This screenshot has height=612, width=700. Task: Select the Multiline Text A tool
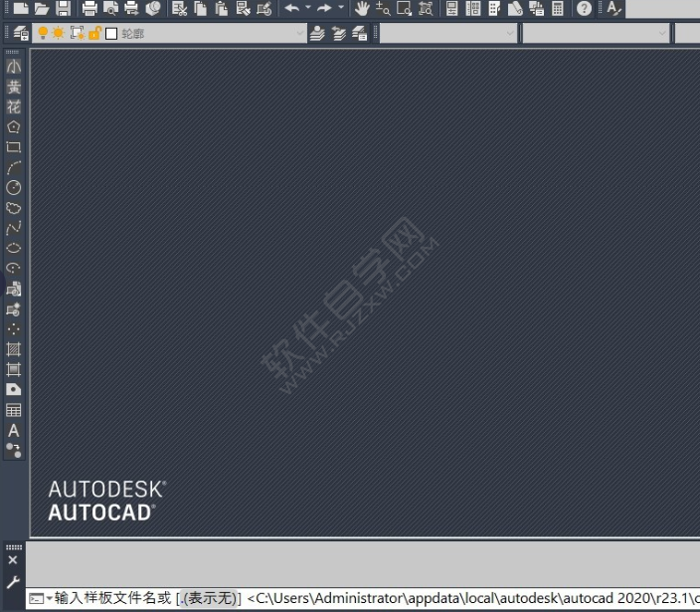coord(14,430)
